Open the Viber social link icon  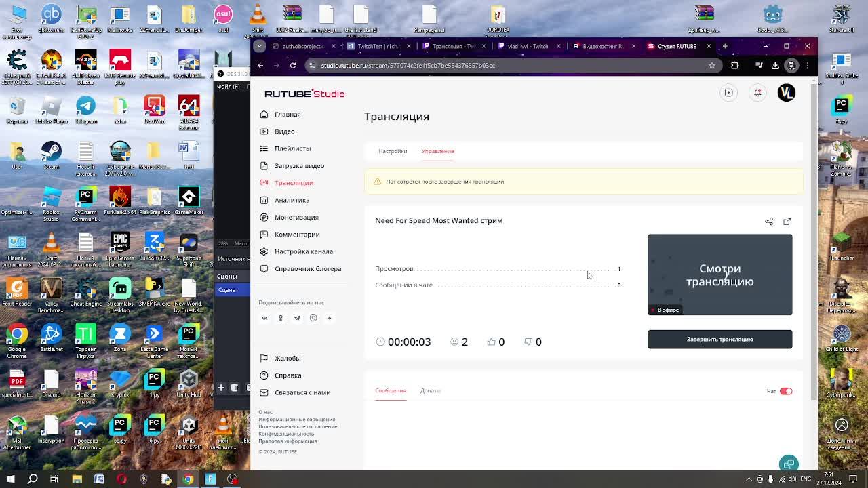tap(313, 318)
